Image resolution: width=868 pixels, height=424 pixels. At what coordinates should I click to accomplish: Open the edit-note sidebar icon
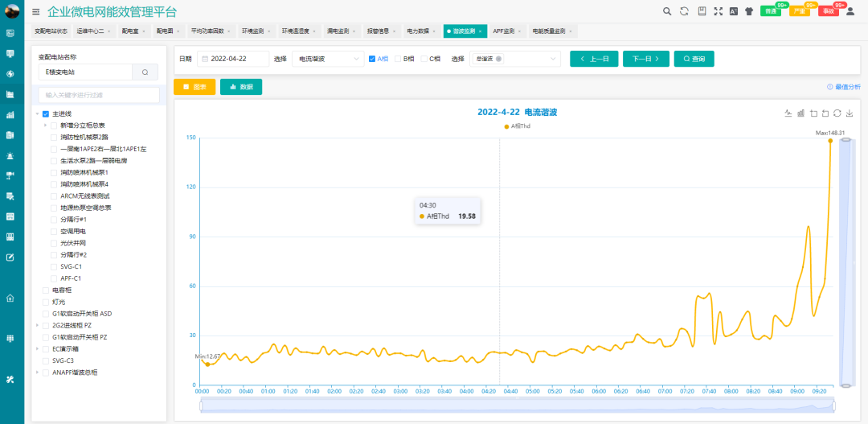[x=10, y=257]
